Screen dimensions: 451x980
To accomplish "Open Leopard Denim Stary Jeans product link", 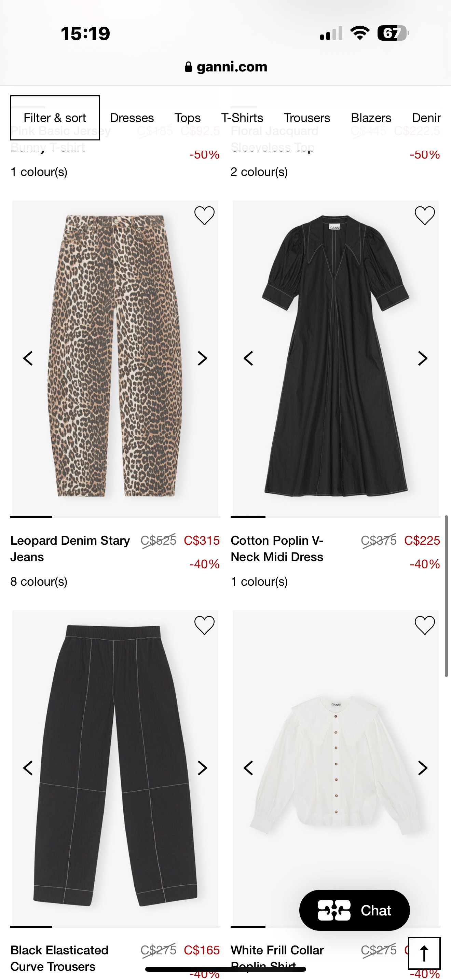I will click(x=70, y=548).
